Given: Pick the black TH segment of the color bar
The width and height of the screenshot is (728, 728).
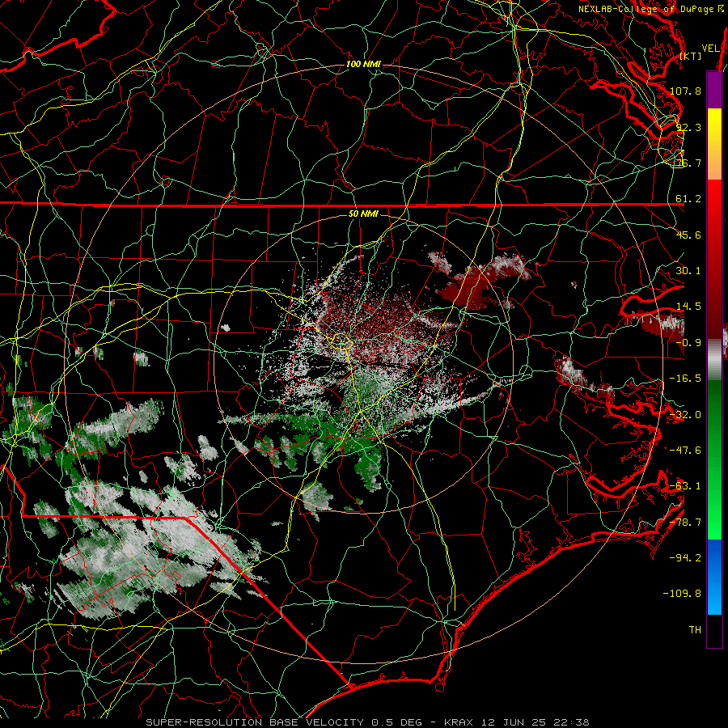Looking at the screenshot, I should [x=714, y=630].
